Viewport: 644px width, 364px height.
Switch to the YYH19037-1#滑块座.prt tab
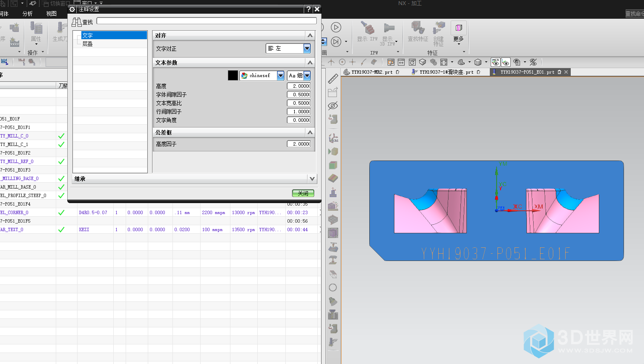tap(446, 72)
